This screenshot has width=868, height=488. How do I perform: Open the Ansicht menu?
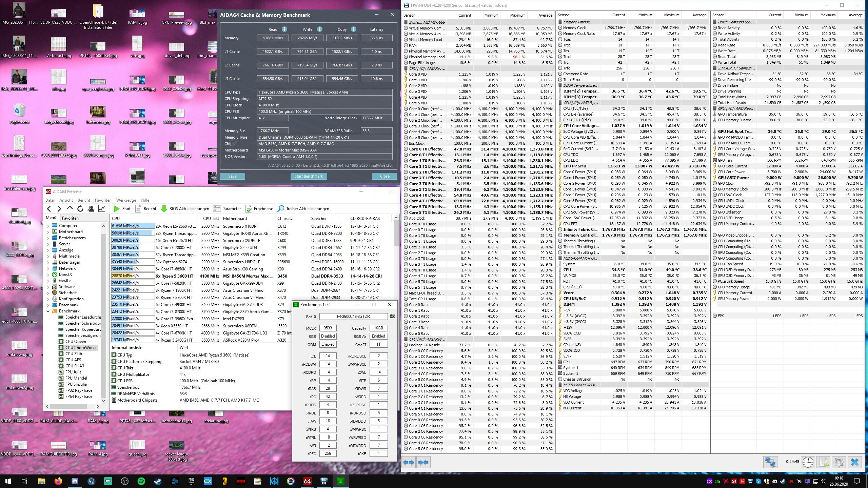pos(66,200)
